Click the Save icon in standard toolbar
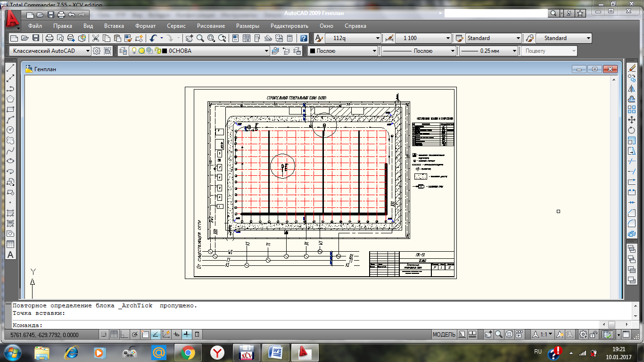The height and width of the screenshot is (362, 644). tap(36, 38)
